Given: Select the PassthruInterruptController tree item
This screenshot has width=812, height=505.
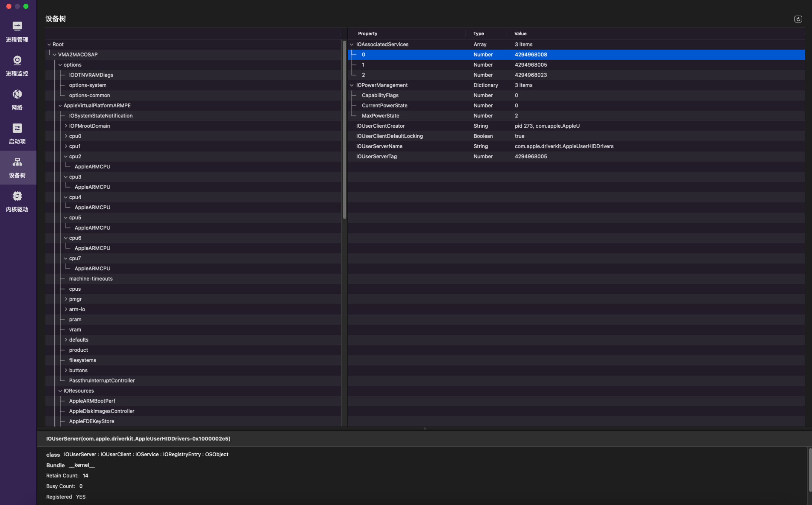Looking at the screenshot, I should [x=101, y=380].
